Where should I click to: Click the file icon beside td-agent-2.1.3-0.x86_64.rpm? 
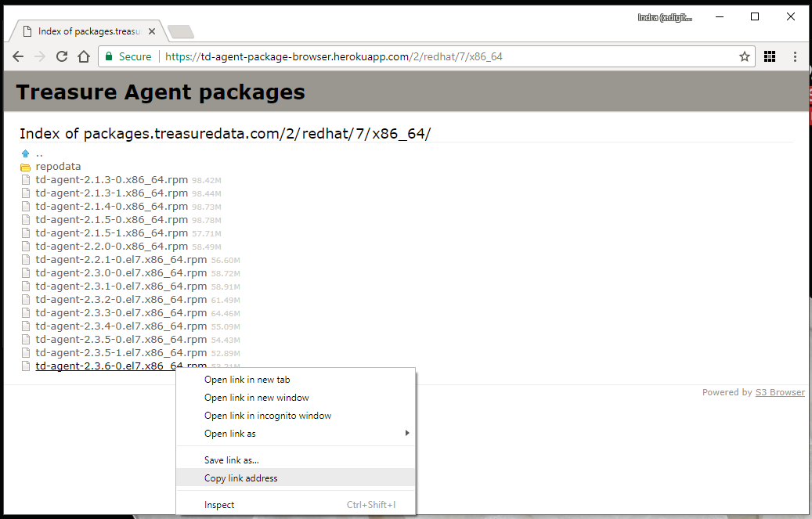(x=25, y=179)
